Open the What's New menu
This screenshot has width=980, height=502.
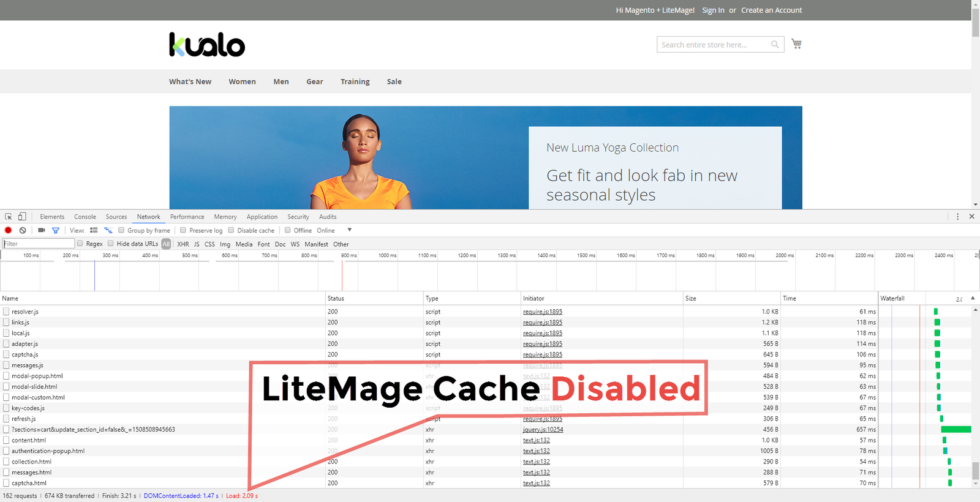190,81
